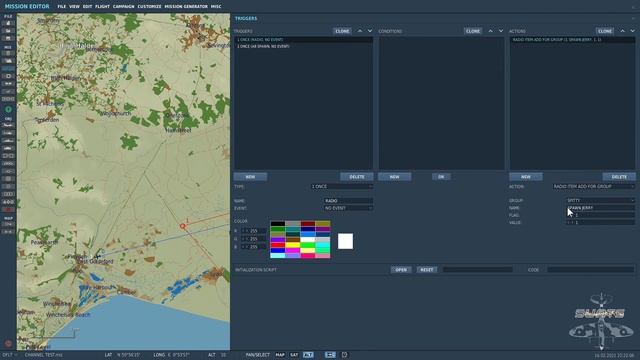Move action down with arrow in Actions

[632, 31]
